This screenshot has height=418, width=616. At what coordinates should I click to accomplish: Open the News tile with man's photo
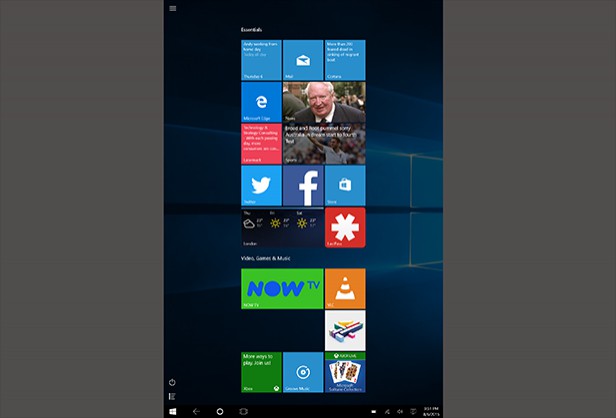(324, 102)
